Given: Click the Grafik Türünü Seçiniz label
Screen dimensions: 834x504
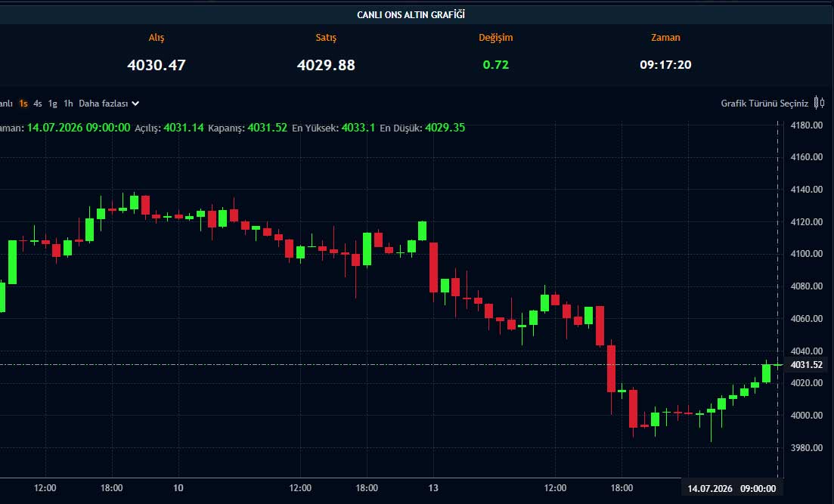Looking at the screenshot, I should (x=764, y=103).
